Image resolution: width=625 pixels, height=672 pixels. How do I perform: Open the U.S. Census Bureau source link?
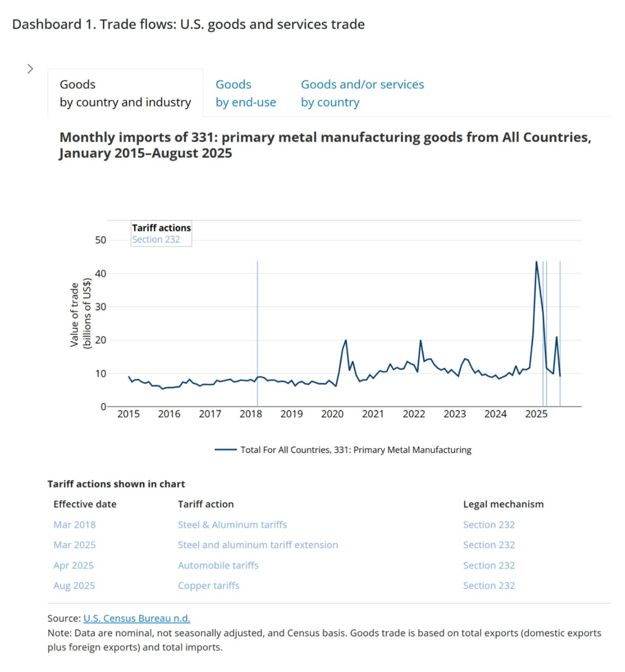(x=136, y=618)
